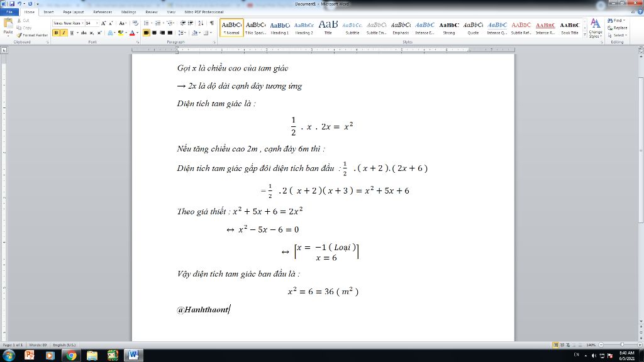Toggle Underline formatting
The image size is (644, 362).
[72, 33]
